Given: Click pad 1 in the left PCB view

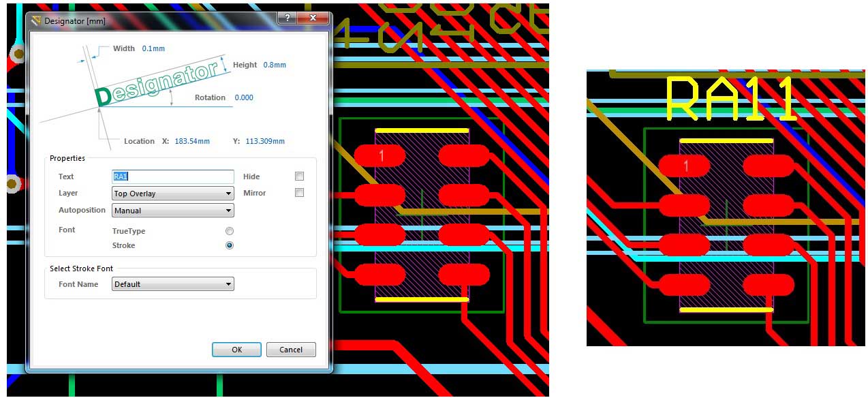Looking at the screenshot, I should click(380, 156).
